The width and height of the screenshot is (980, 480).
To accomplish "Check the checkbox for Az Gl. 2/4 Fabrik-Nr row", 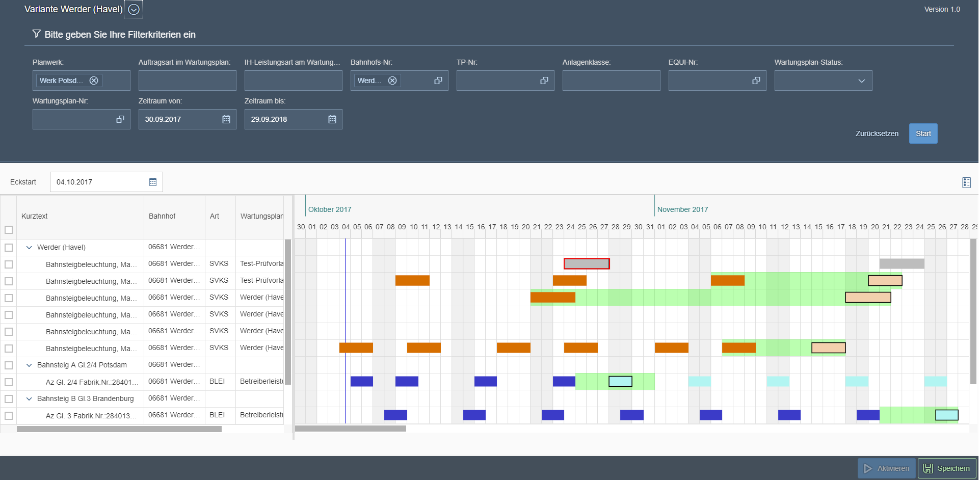I will (x=8, y=382).
